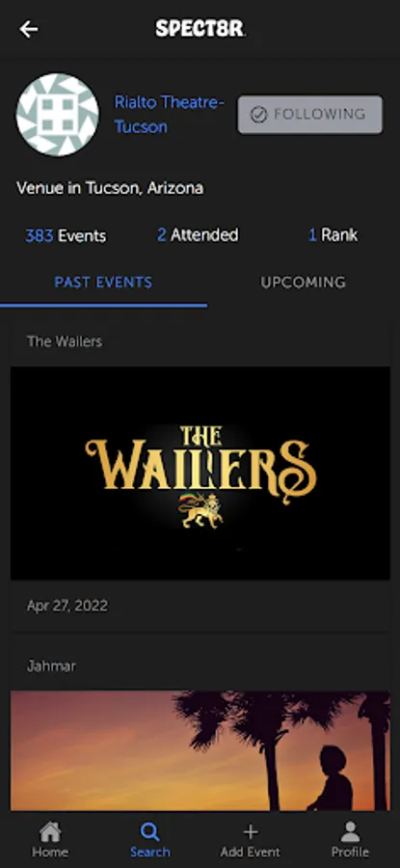Switch to the Upcoming tab
The width and height of the screenshot is (400, 868).
(304, 283)
